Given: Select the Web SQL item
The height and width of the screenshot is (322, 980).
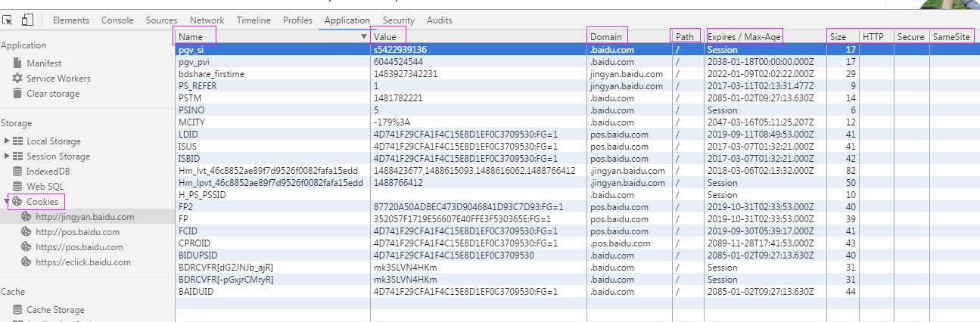Looking at the screenshot, I should (x=45, y=187).
